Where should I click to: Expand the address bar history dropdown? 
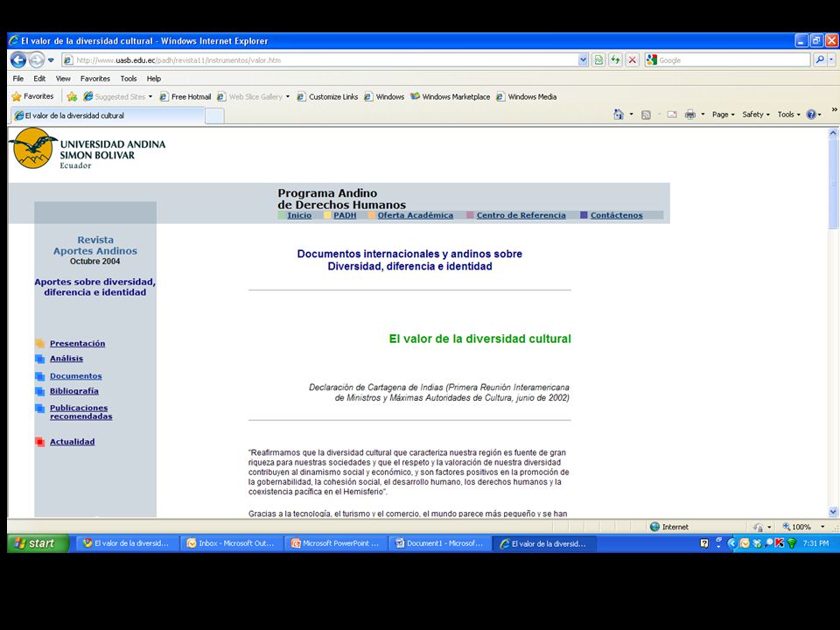(x=584, y=60)
